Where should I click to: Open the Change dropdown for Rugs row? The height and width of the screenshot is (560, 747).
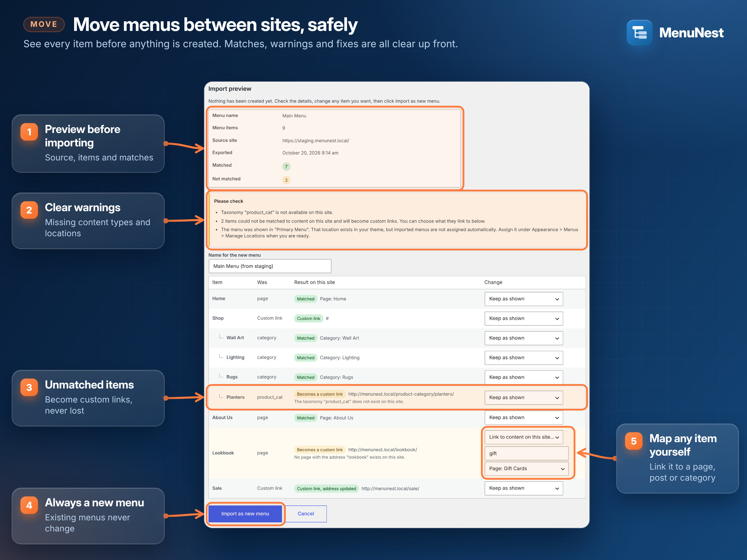(523, 377)
